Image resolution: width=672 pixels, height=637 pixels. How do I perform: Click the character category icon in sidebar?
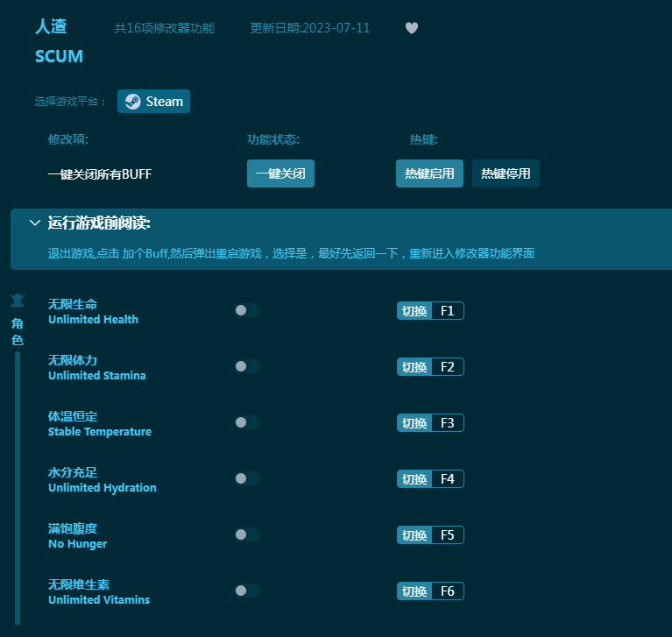tap(18, 301)
